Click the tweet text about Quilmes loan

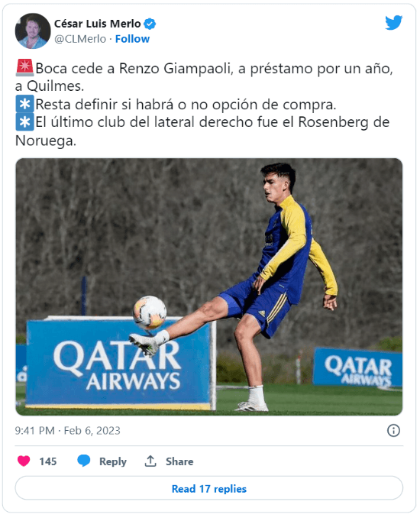(x=204, y=77)
